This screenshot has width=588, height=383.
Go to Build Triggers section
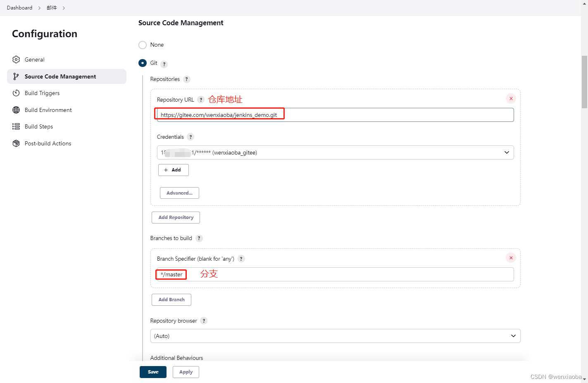tap(67, 93)
